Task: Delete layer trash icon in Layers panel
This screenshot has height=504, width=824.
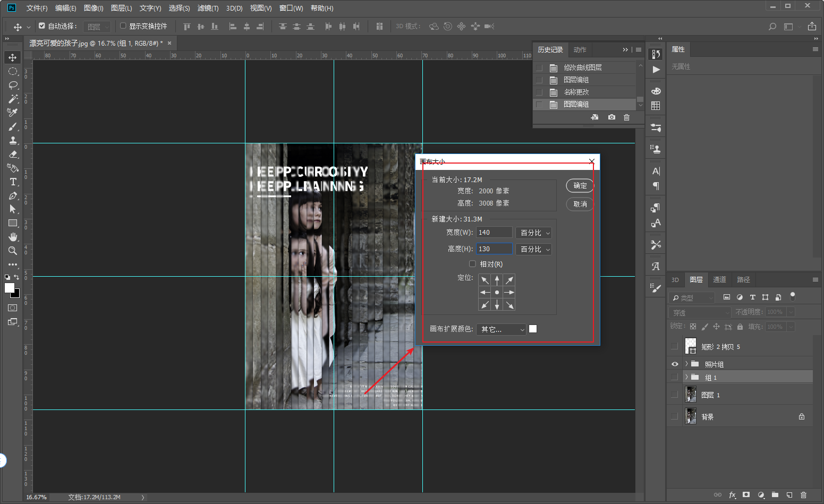Action: [803, 494]
